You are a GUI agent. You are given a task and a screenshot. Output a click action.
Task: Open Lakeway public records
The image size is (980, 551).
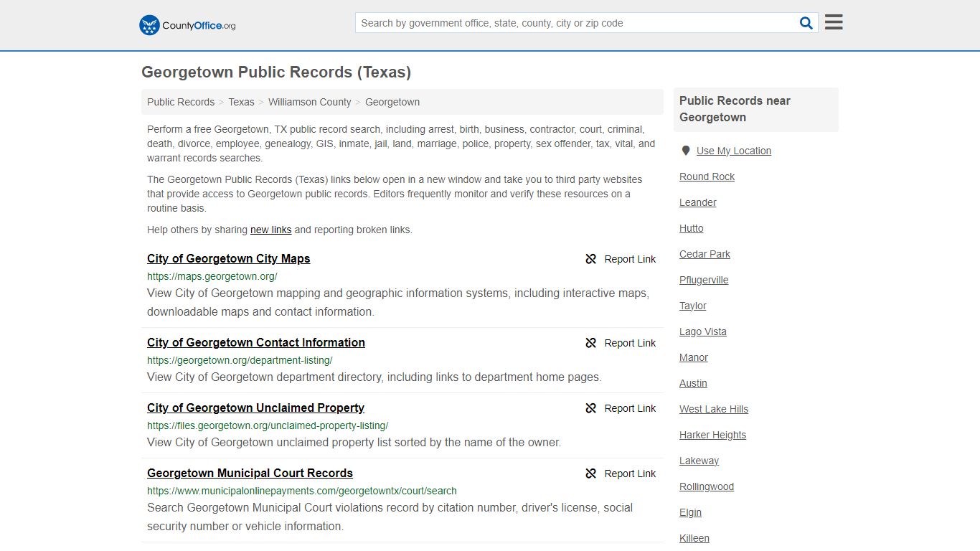point(699,461)
